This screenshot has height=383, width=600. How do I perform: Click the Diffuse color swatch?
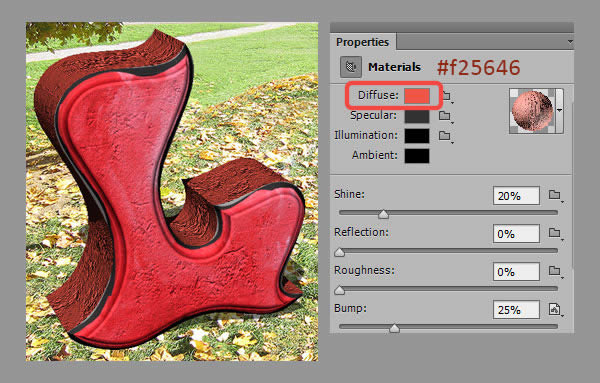(x=417, y=96)
